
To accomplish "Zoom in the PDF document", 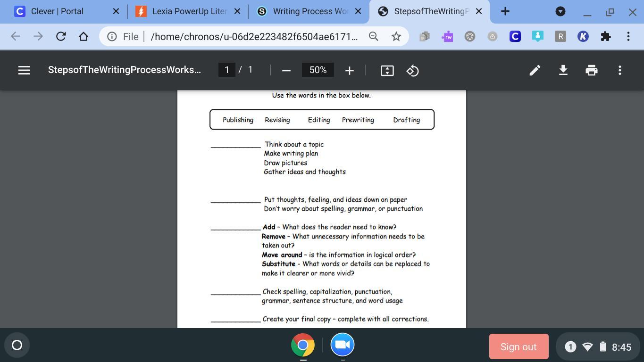I will (349, 70).
